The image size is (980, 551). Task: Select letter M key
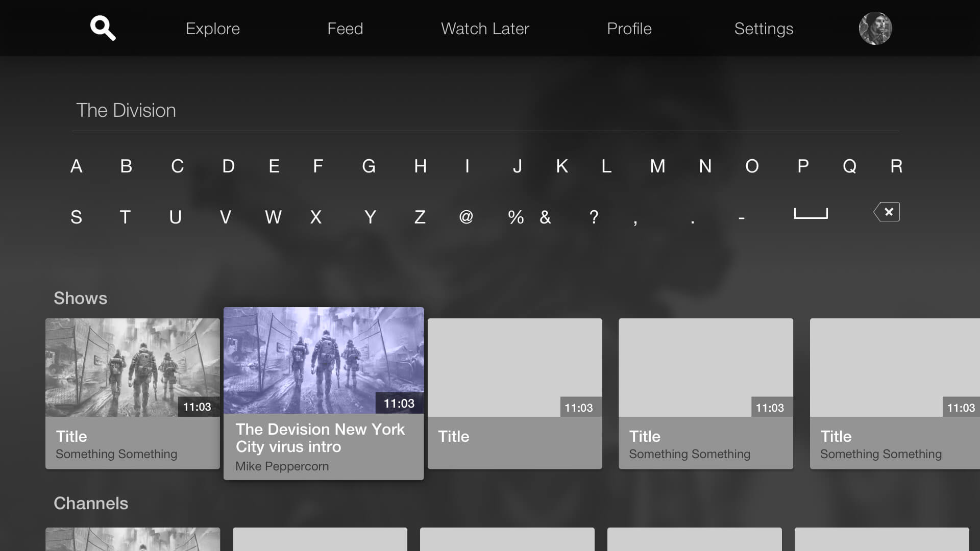coord(657,166)
